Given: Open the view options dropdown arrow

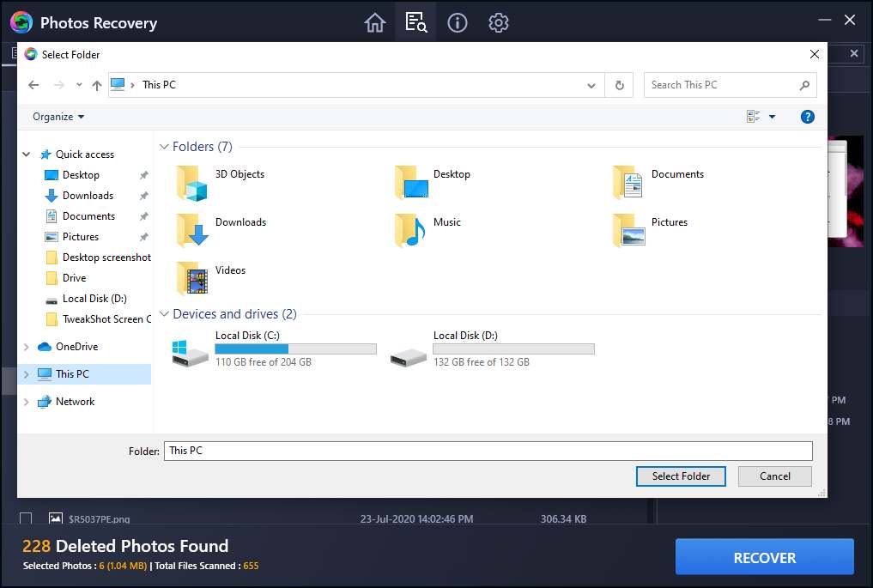Looking at the screenshot, I should click(x=773, y=117).
